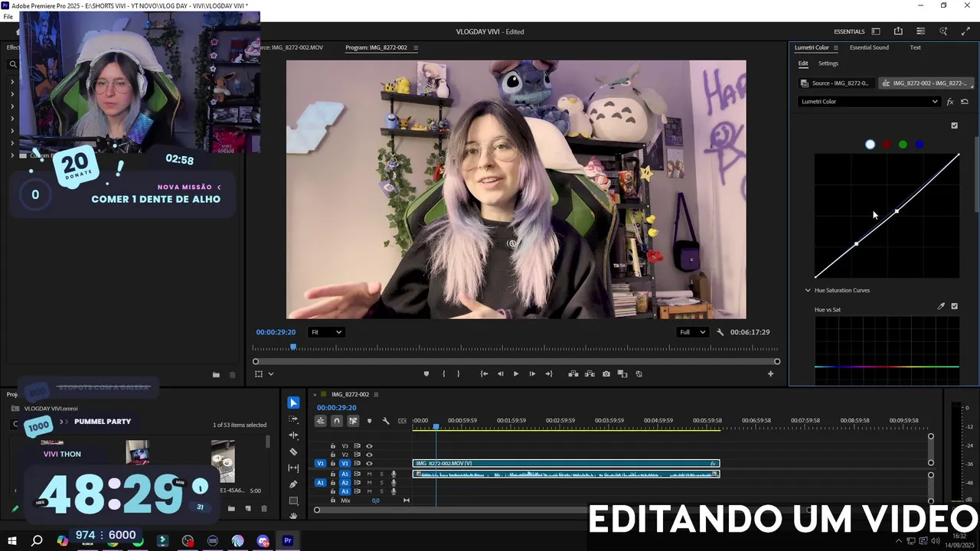The image size is (980, 551).
Task: Add marker in timeline panel
Action: (x=369, y=421)
